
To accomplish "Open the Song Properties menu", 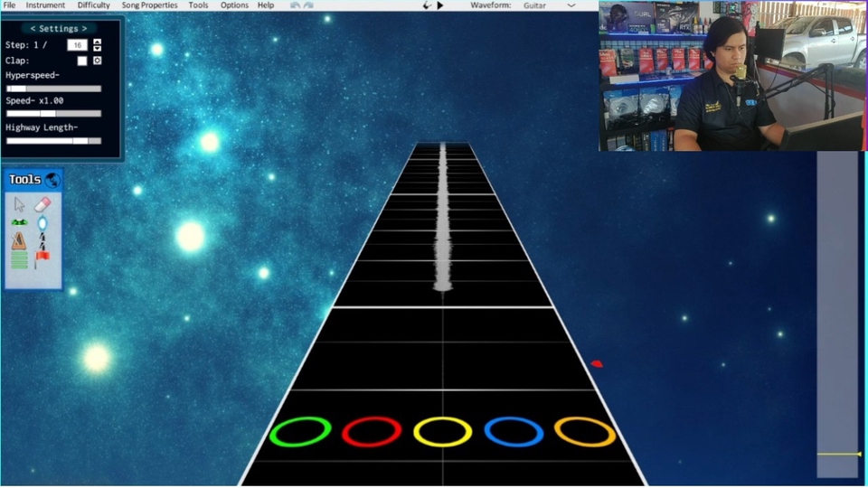I will coord(149,5).
